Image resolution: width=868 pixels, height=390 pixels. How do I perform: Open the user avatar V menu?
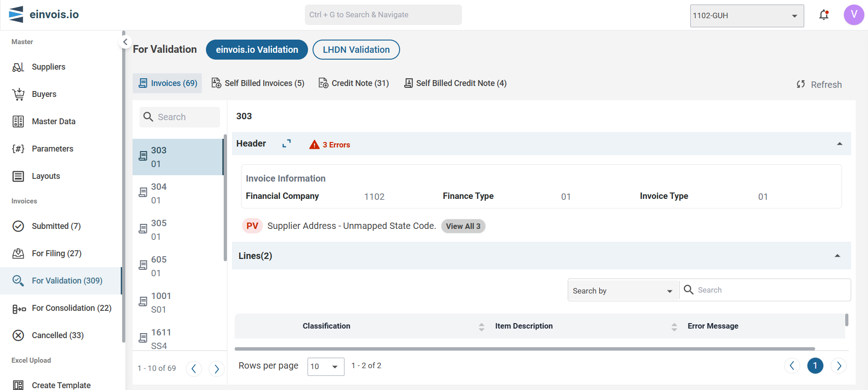[854, 15]
